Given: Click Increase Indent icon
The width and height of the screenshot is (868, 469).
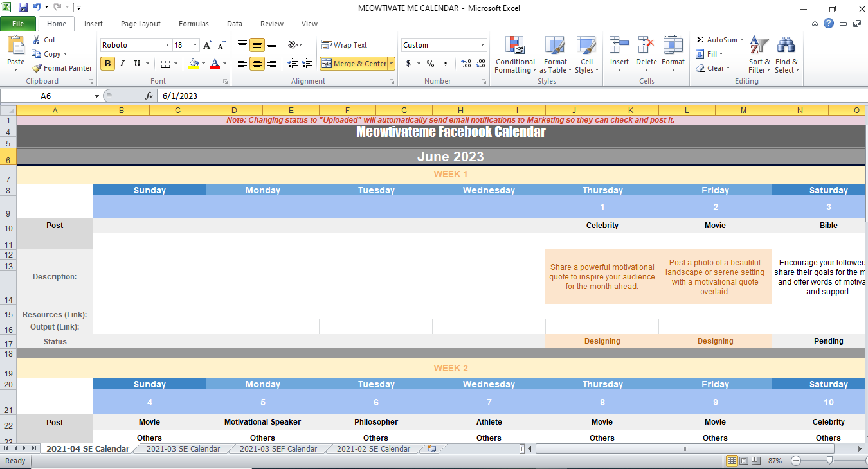Looking at the screenshot, I should click(x=308, y=64).
